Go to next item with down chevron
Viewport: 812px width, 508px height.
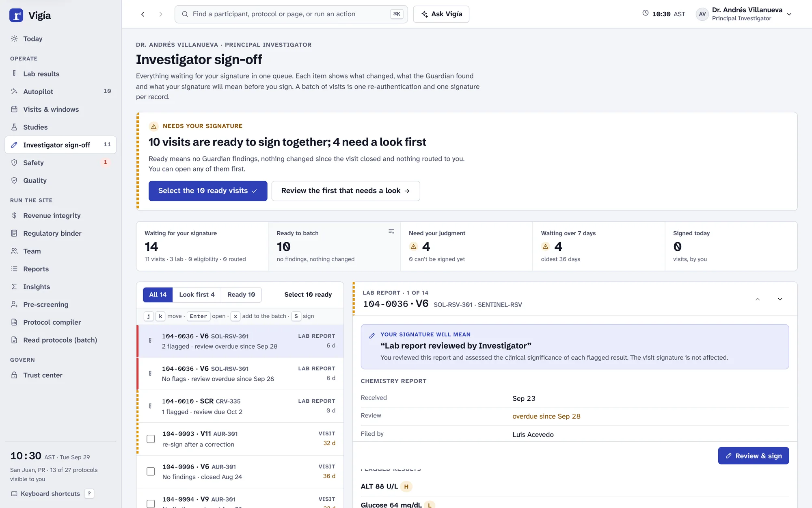780,299
